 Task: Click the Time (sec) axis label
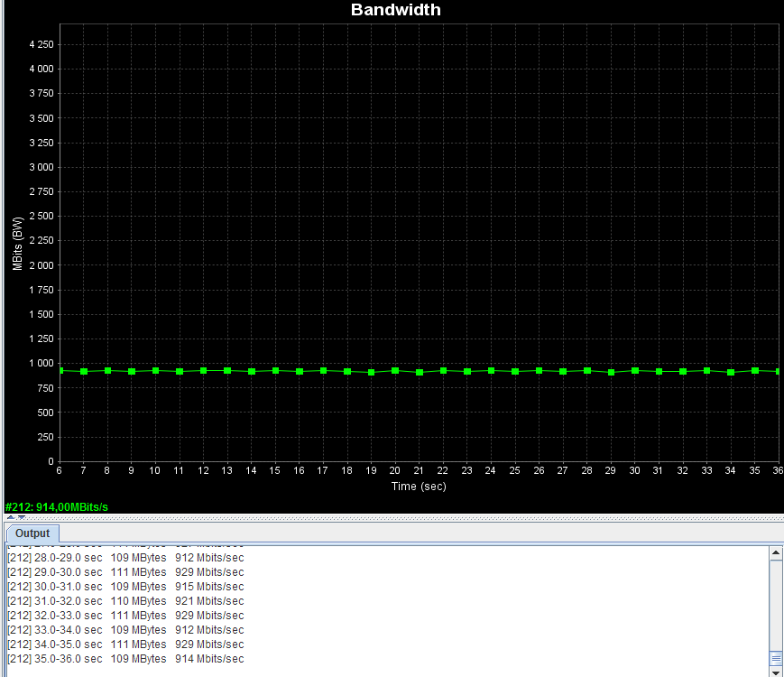pyautogui.click(x=419, y=487)
